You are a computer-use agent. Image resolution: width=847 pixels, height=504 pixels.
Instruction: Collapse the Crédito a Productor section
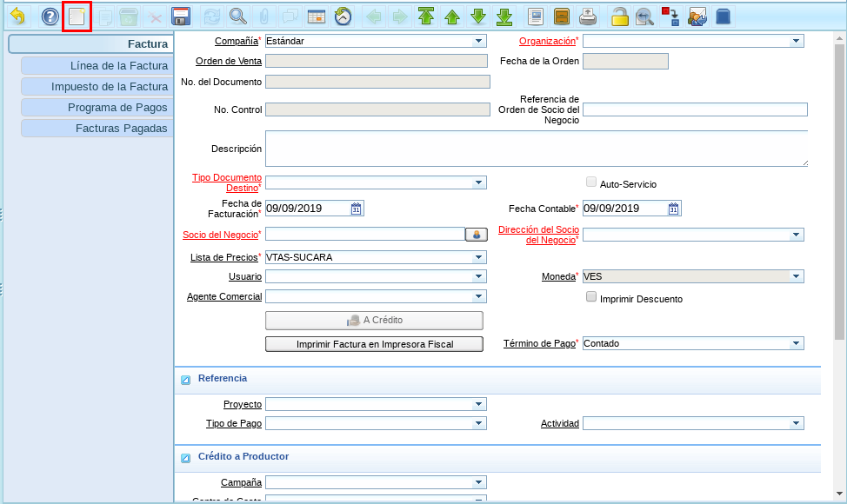pyautogui.click(x=185, y=458)
